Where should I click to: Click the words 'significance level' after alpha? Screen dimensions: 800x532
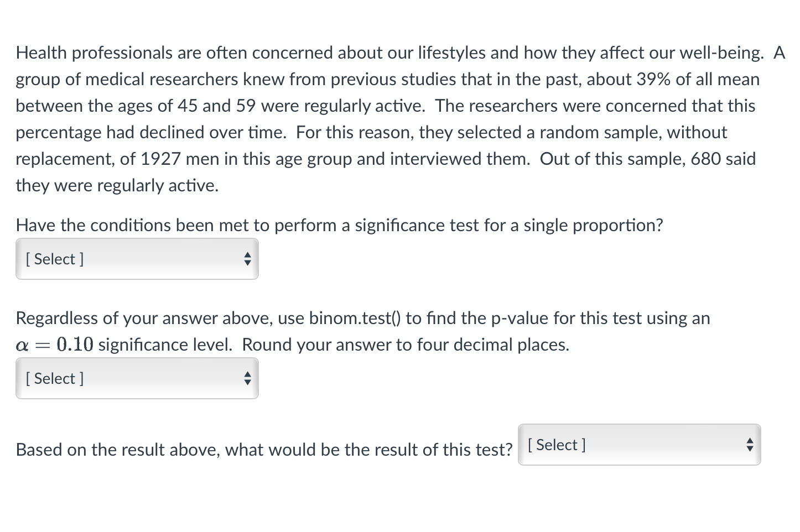pyautogui.click(x=165, y=345)
